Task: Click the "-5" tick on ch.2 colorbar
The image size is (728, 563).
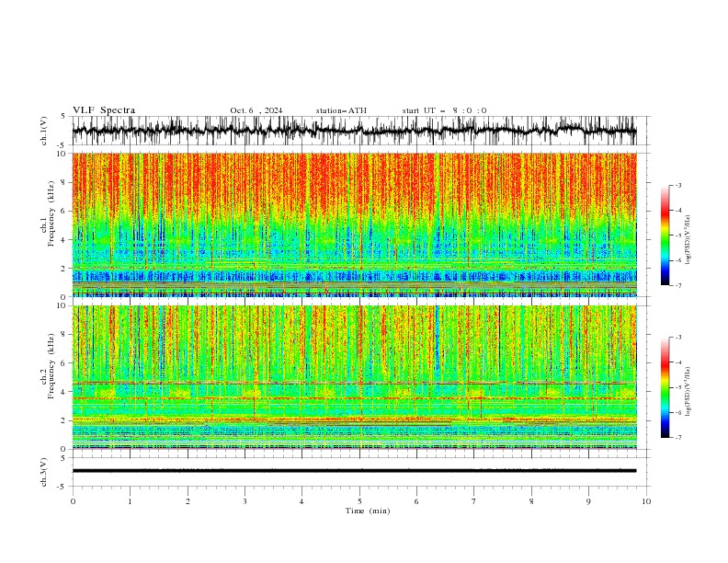Action: pos(677,387)
